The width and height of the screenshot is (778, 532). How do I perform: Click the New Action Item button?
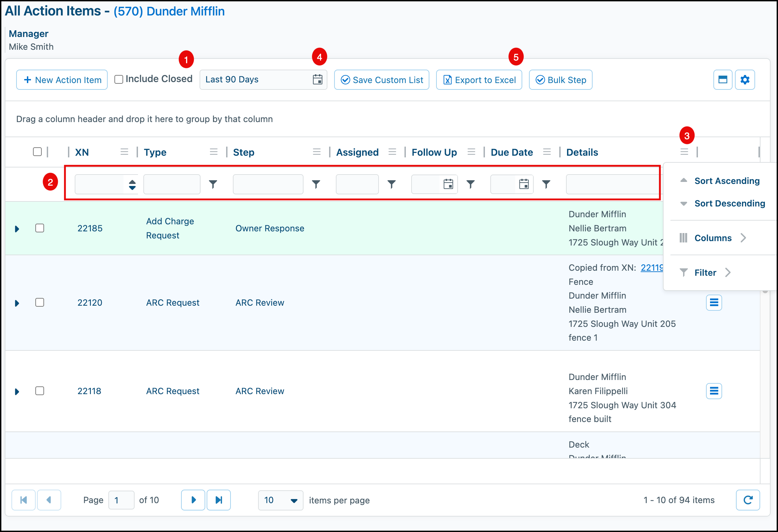62,80
